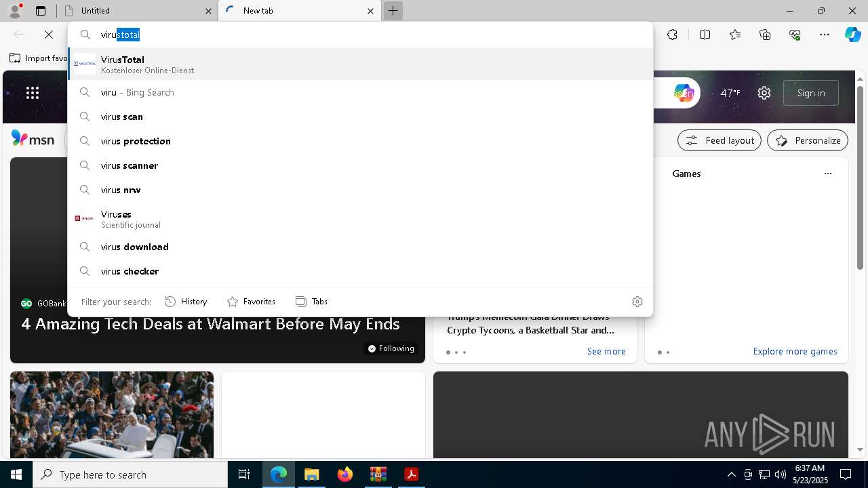Click the msn logo
The height and width of the screenshot is (488, 868).
(33, 139)
